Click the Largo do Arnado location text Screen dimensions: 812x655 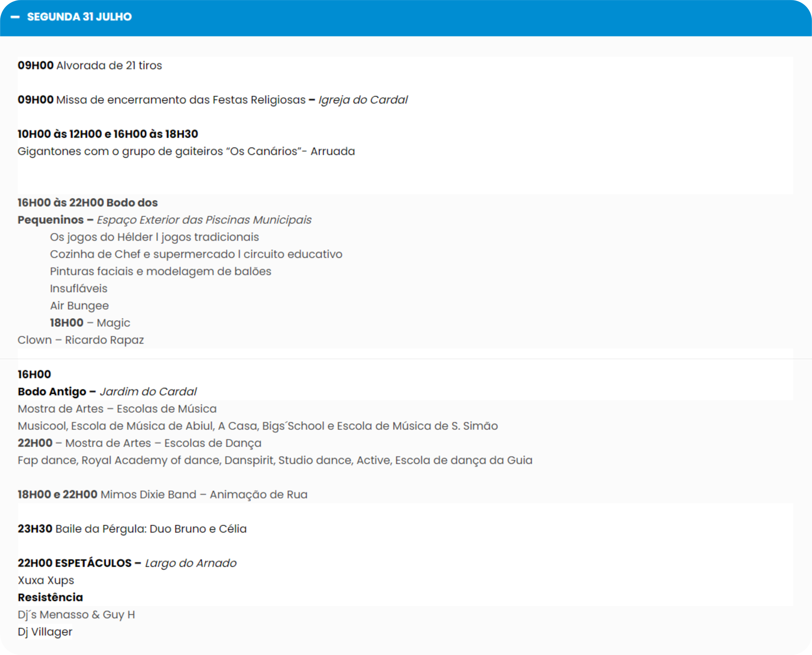(x=190, y=563)
